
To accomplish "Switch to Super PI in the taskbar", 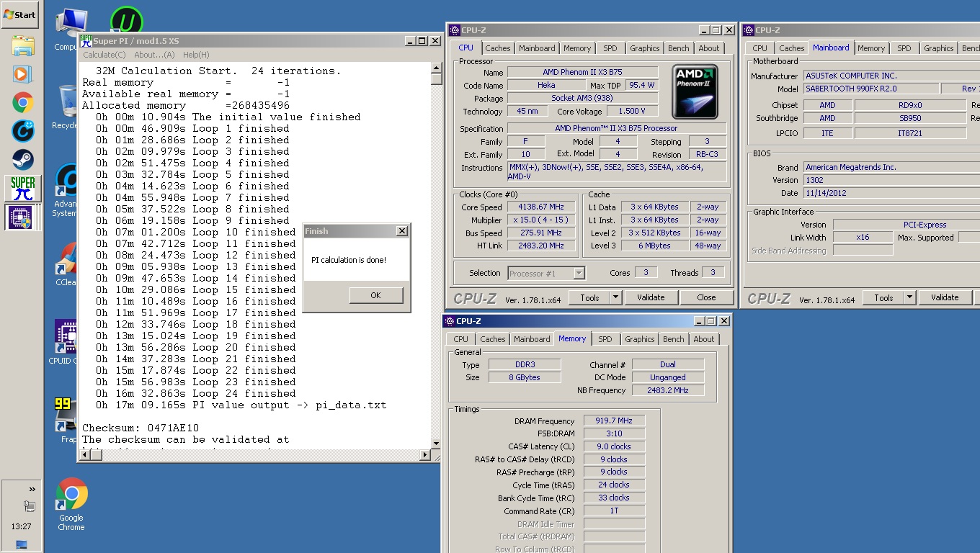I will point(23,189).
